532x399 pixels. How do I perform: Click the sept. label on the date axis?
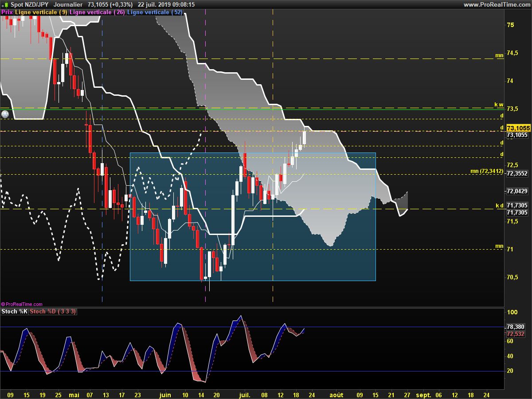point(423,394)
